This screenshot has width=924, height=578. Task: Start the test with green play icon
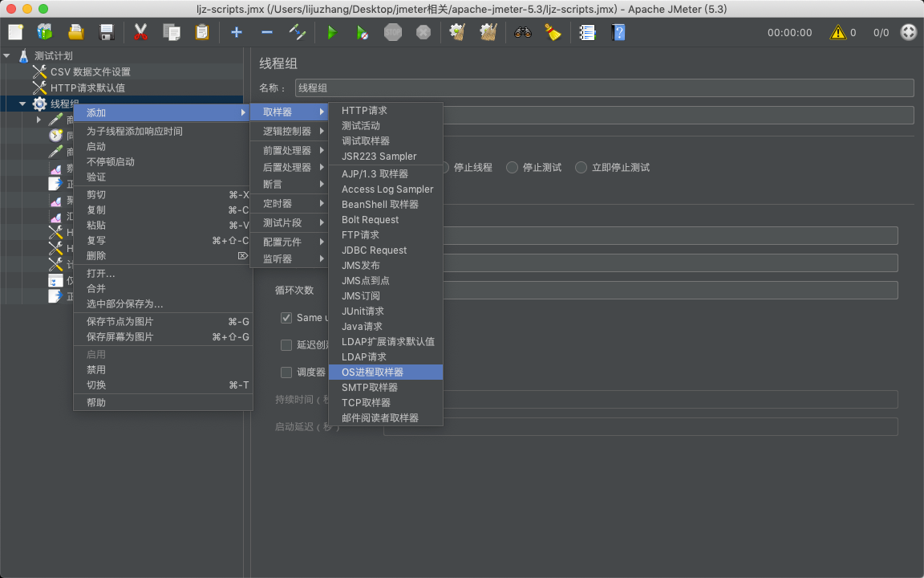pyautogui.click(x=332, y=32)
